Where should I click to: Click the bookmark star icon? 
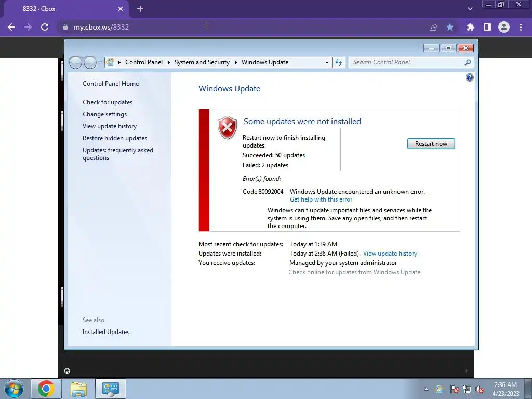click(450, 27)
